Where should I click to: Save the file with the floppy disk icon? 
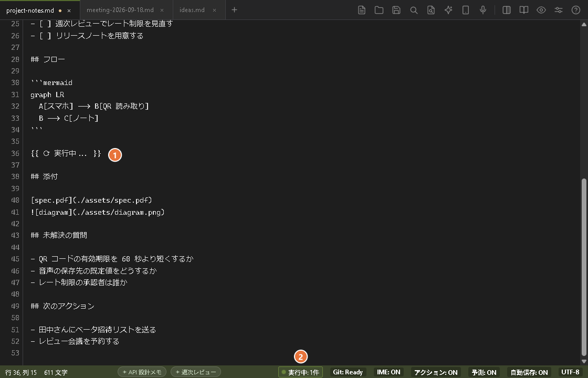(x=396, y=10)
